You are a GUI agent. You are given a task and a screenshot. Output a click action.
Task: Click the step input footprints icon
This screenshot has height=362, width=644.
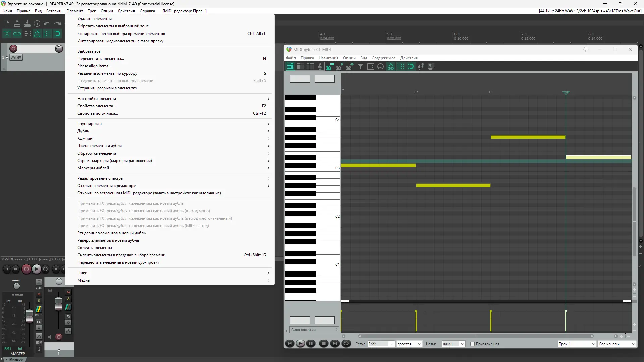(x=421, y=67)
